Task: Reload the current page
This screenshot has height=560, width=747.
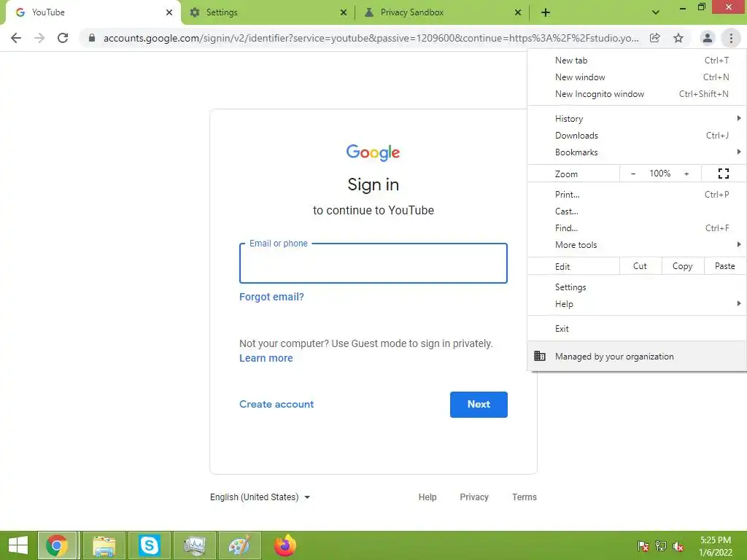Action: tap(63, 38)
